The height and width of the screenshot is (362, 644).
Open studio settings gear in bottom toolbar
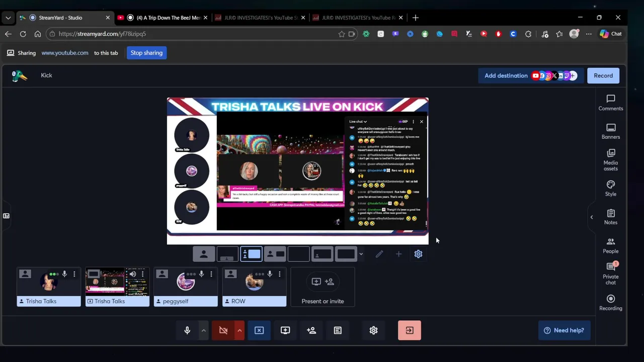tap(373, 330)
